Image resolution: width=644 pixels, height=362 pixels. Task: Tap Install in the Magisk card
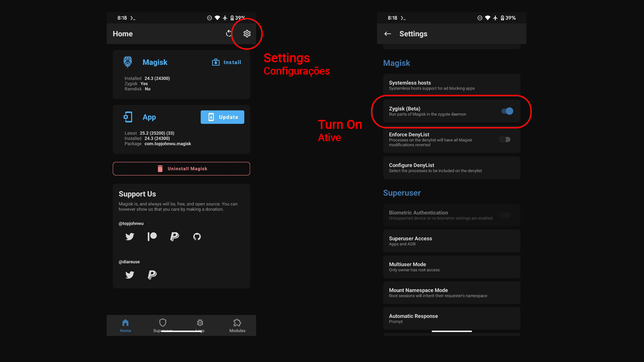point(226,62)
